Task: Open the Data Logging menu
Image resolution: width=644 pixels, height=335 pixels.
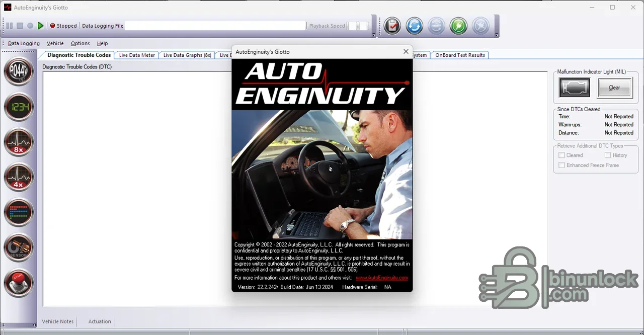Action: [24, 43]
